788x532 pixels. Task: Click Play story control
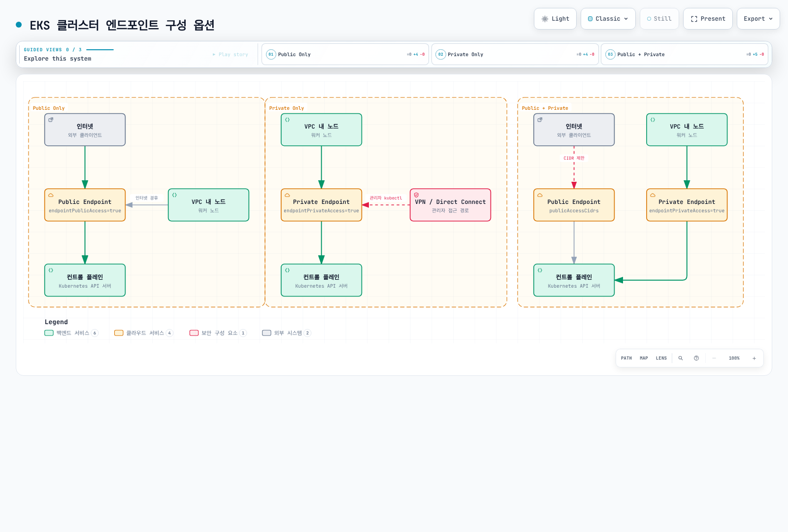click(230, 55)
